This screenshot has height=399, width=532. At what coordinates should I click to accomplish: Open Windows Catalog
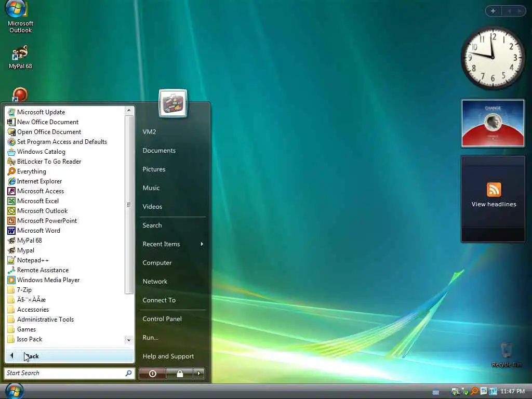[x=65, y=152]
